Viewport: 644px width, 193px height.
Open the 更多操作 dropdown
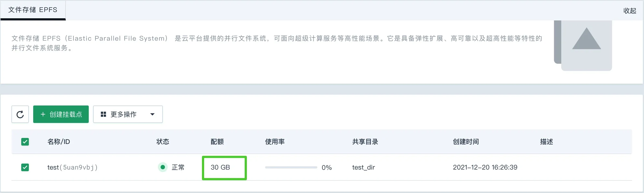click(x=128, y=114)
